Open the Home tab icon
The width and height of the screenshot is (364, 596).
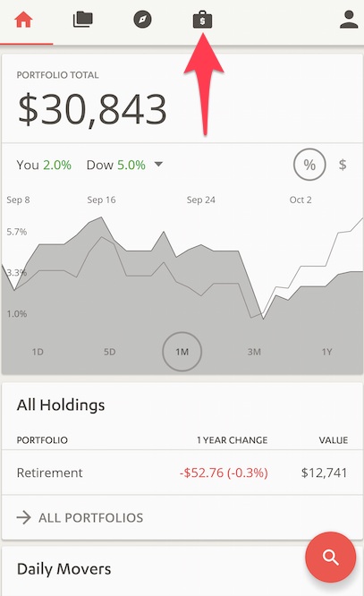(23, 20)
